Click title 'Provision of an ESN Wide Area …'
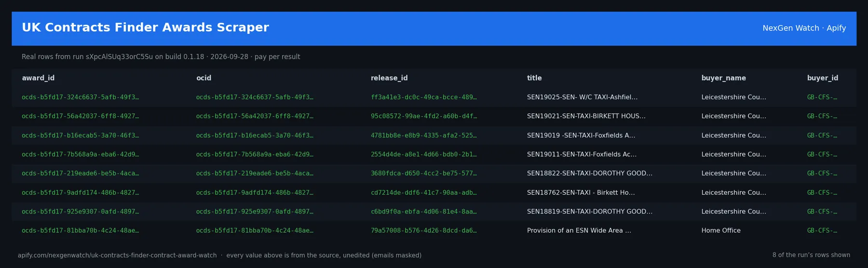The image size is (868, 268). tap(579, 230)
